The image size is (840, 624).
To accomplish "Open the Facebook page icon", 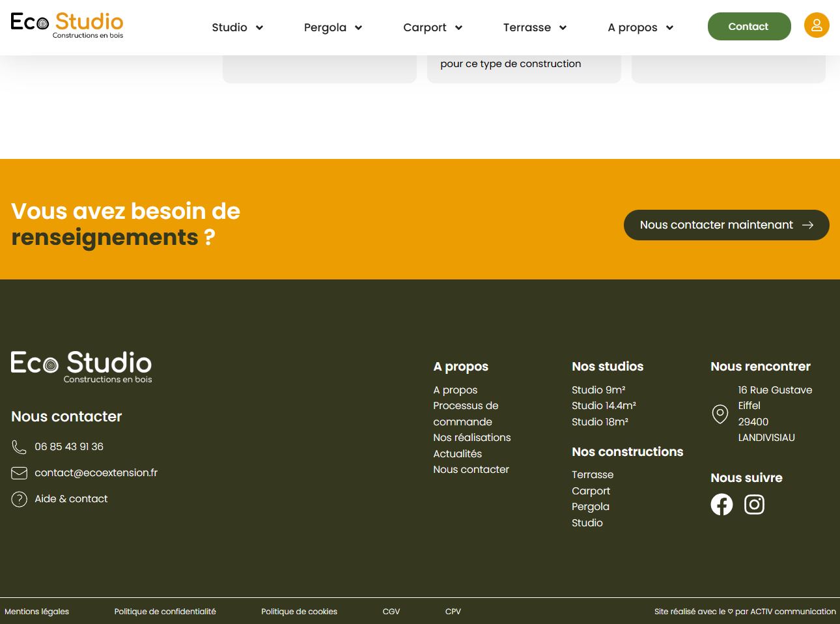I will pos(721,504).
